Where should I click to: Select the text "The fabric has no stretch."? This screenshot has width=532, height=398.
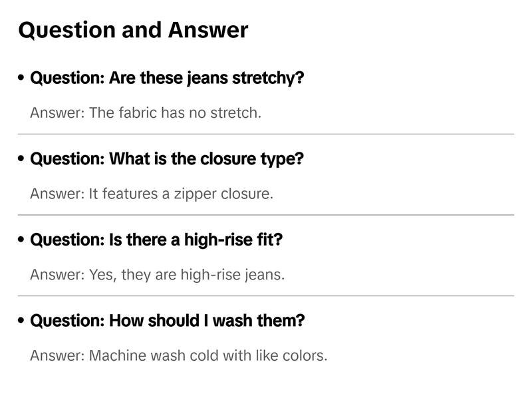click(175, 112)
